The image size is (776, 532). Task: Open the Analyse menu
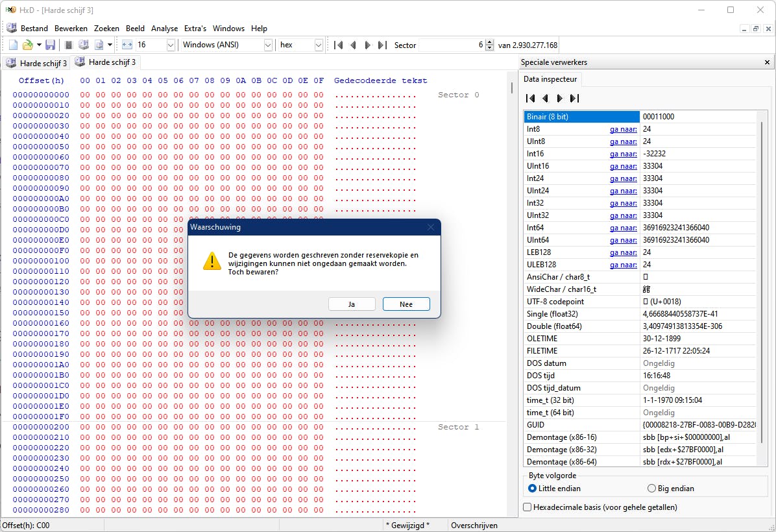[164, 28]
